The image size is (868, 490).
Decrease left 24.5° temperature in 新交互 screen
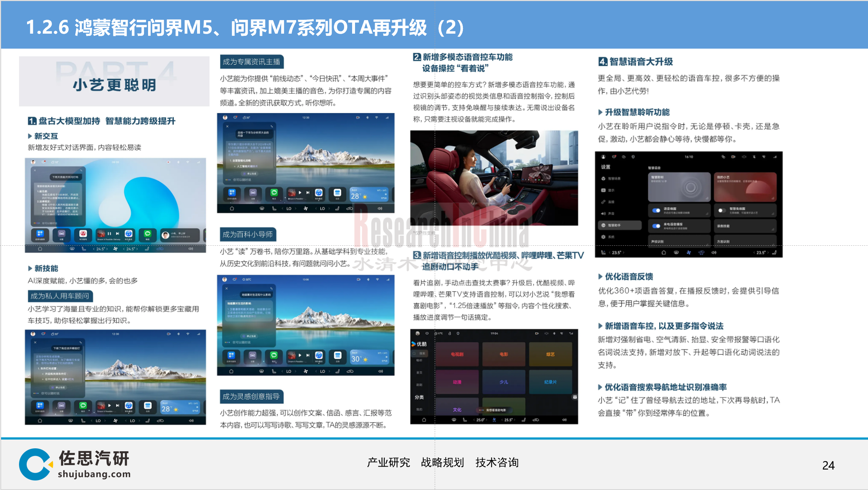pos(94,249)
